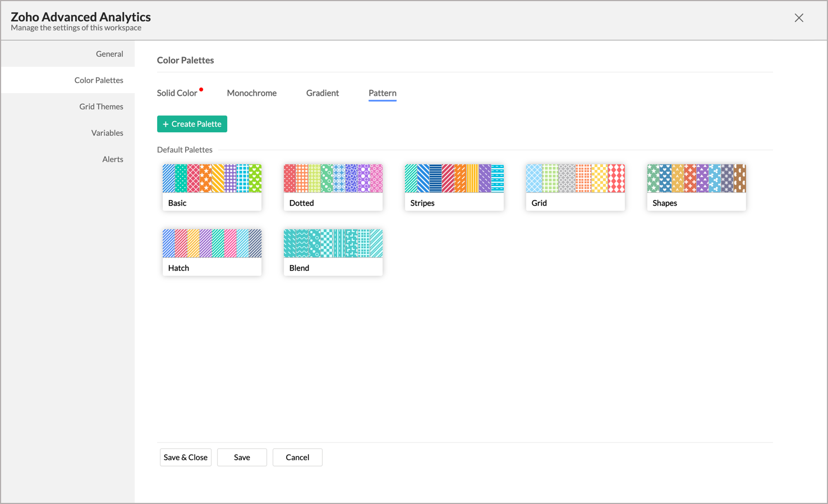Image resolution: width=828 pixels, height=504 pixels.
Task: Go to General settings in the sidebar
Action: click(109, 53)
